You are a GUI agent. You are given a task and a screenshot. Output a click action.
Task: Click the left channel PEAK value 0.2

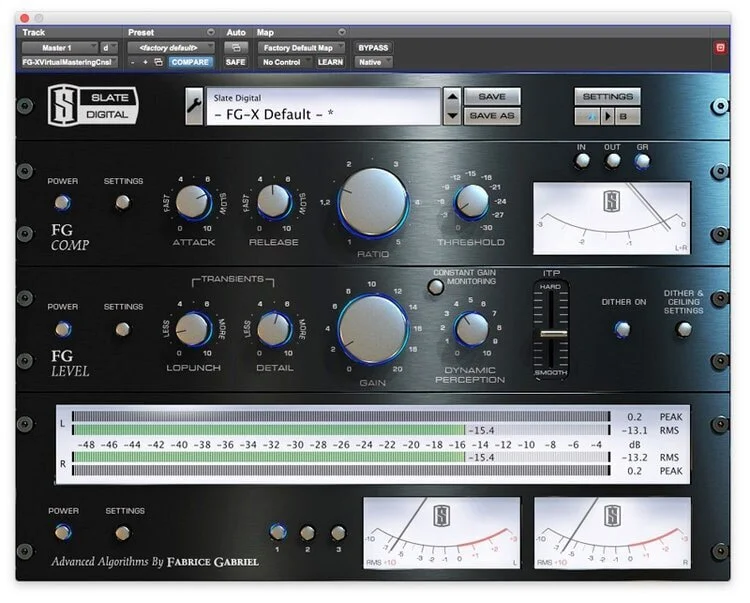click(x=634, y=417)
